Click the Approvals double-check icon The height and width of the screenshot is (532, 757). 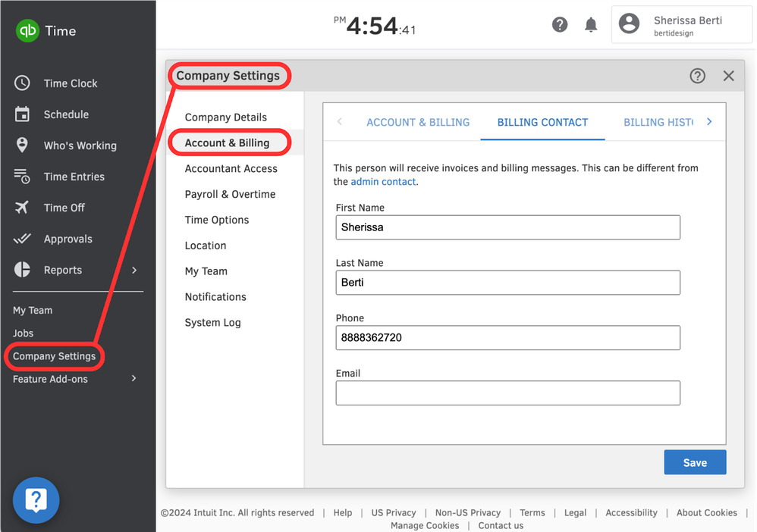[22, 239]
